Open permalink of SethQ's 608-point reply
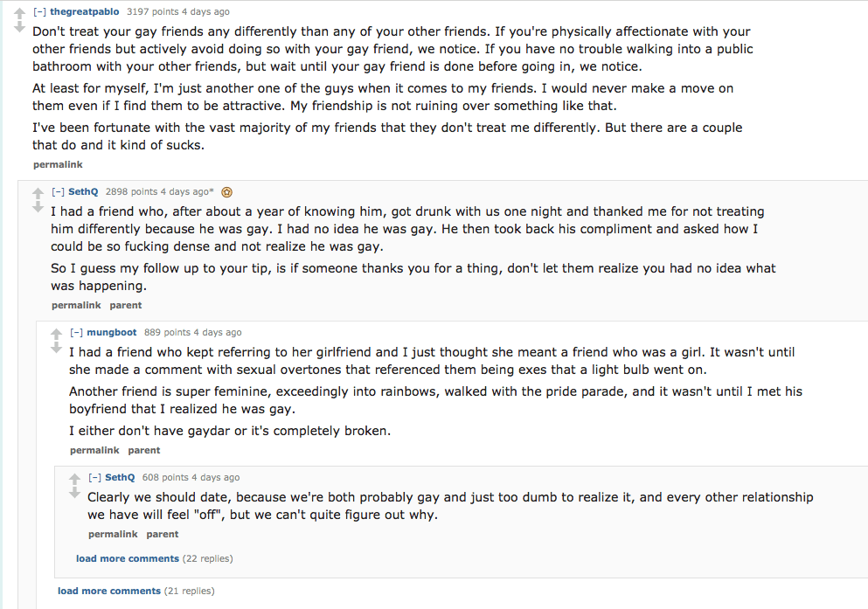The width and height of the screenshot is (868, 609). click(x=113, y=534)
